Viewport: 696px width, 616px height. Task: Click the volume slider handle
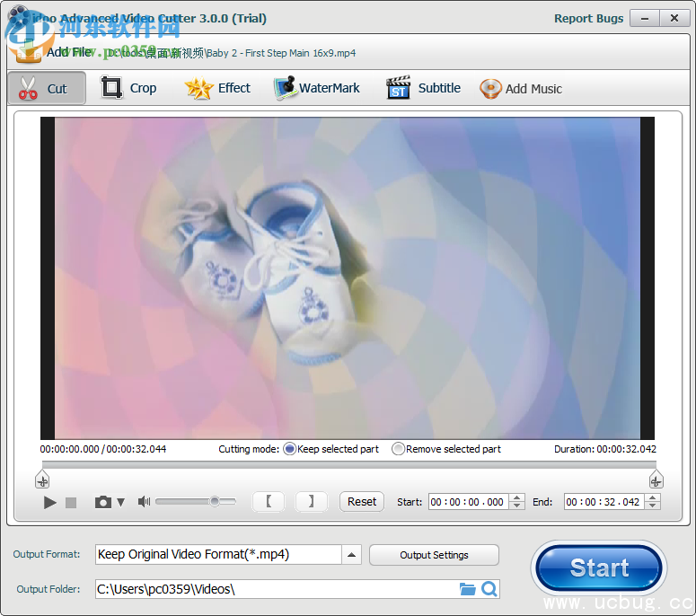coord(215,502)
